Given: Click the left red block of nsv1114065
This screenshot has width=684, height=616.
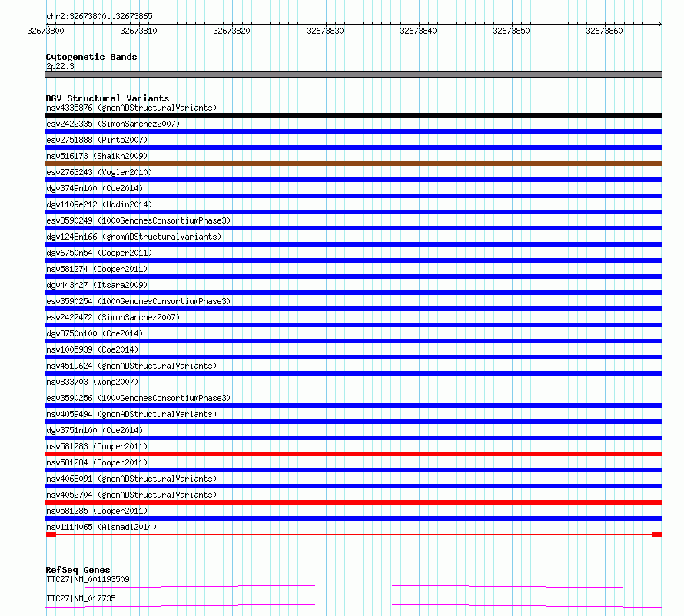Looking at the screenshot, I should pyautogui.click(x=51, y=535).
